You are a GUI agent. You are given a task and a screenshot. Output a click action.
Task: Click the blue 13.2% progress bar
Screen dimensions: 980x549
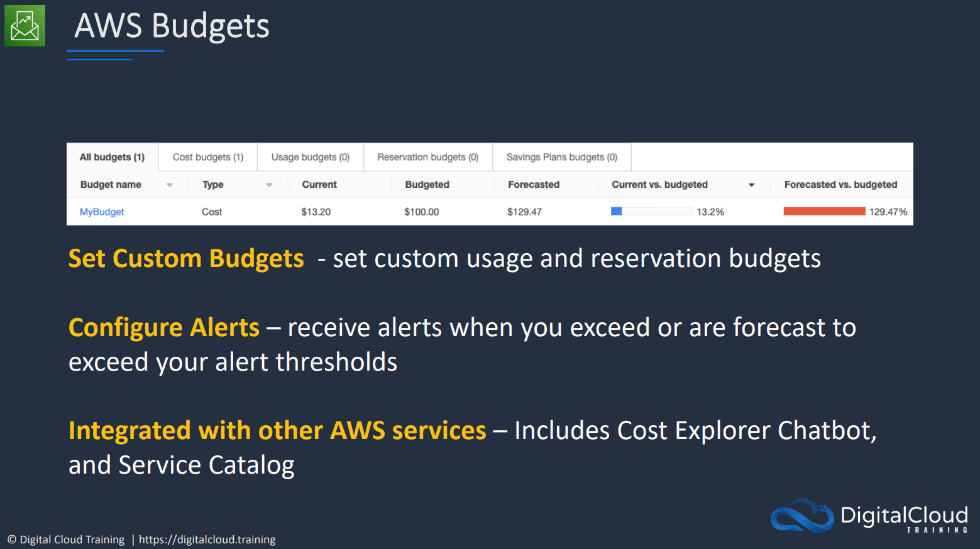pyautogui.click(x=651, y=212)
